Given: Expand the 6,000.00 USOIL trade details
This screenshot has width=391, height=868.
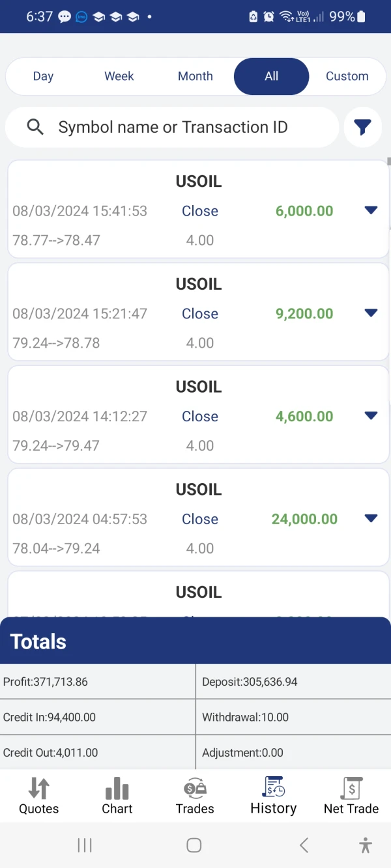Looking at the screenshot, I should pyautogui.click(x=371, y=210).
